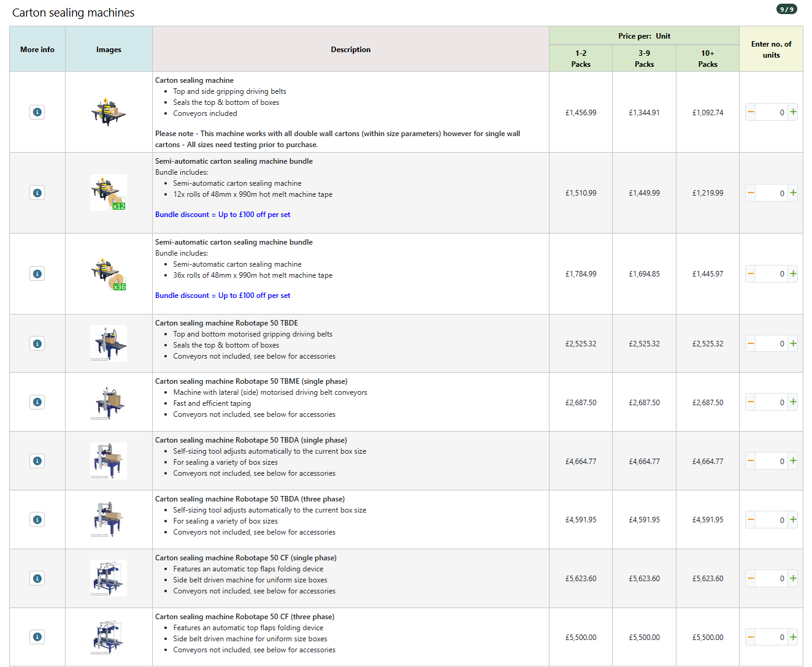Viewport: 812px width, 667px height.
Task: Increase units for basic Carton sealing machine
Action: pyautogui.click(x=793, y=112)
